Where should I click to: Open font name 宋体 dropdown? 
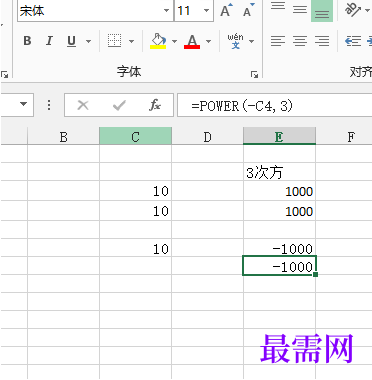click(x=166, y=11)
